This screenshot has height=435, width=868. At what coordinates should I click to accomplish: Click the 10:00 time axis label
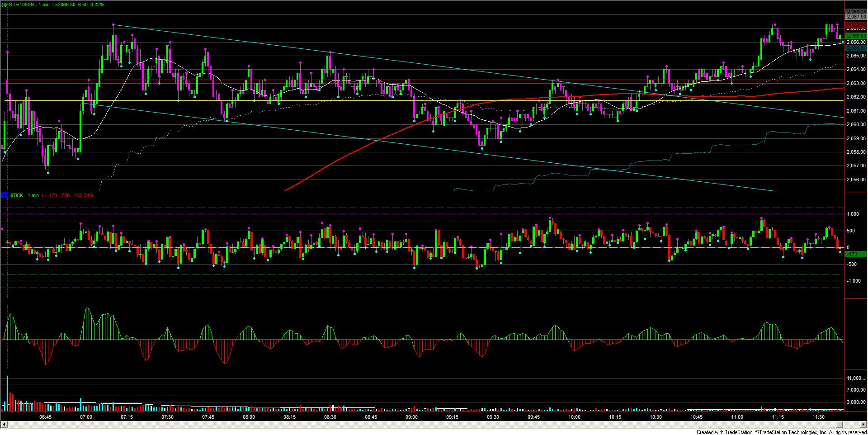coord(574,417)
